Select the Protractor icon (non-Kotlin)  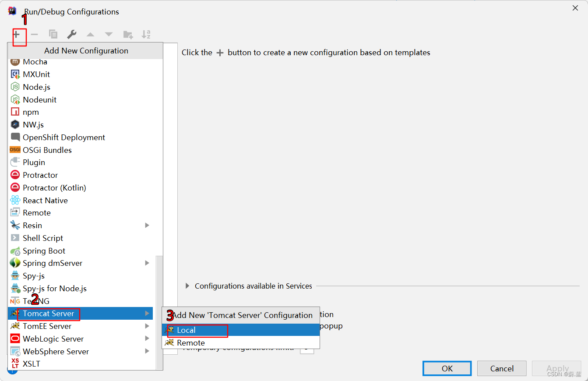[x=15, y=175]
